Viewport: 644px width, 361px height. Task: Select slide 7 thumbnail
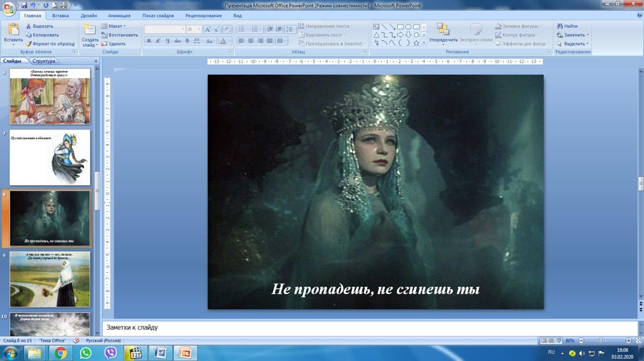pyautogui.click(x=50, y=157)
